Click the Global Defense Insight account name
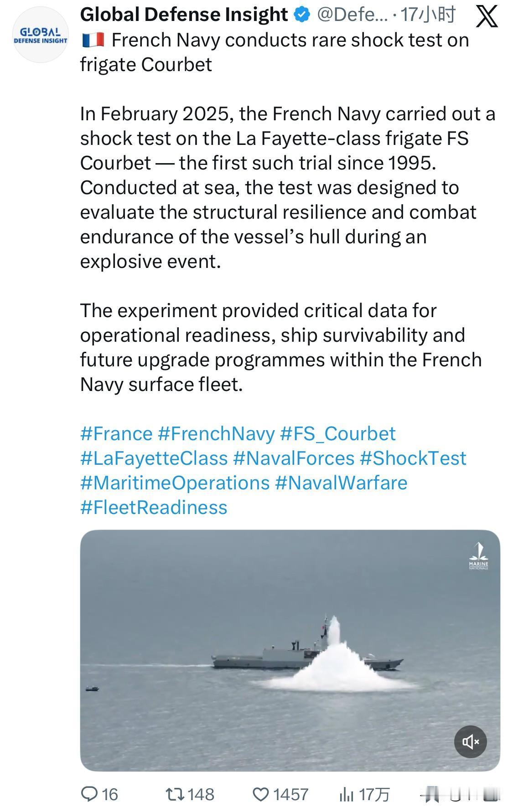Screen dimensions: 513x812 [184, 15]
